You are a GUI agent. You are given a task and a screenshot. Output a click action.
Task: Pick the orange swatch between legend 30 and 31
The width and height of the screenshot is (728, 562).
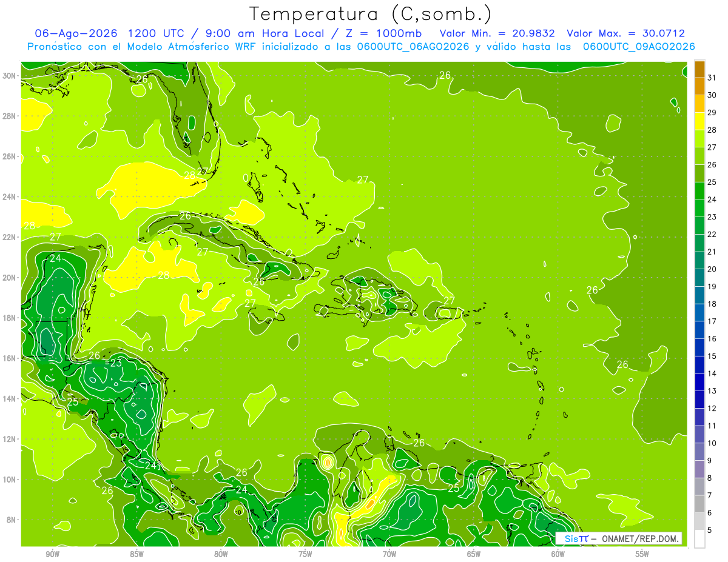699,86
